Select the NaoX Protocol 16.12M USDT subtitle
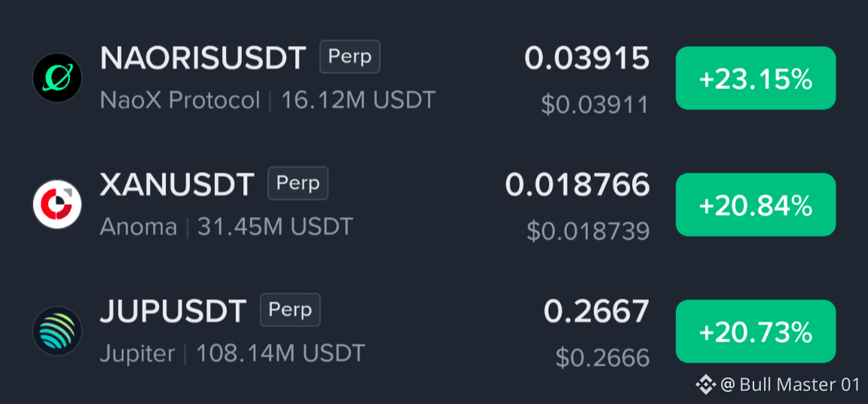The height and width of the screenshot is (404, 868). [268, 100]
